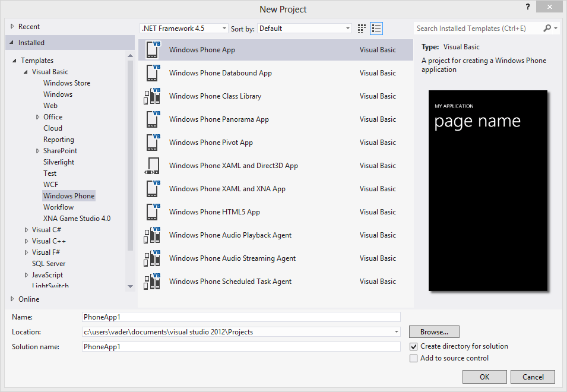Expand the Office node
The width and height of the screenshot is (567, 392).
(37, 117)
